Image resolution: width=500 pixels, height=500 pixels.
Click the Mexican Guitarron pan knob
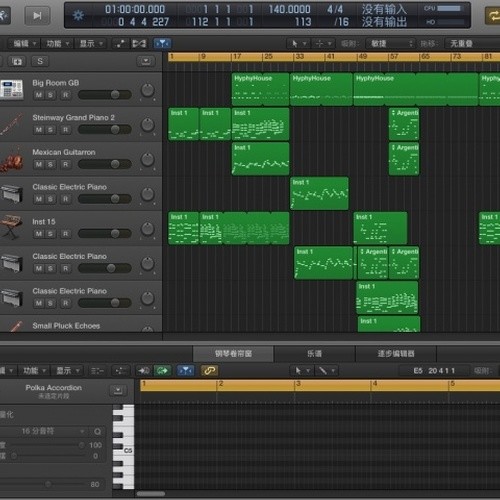tap(147, 159)
